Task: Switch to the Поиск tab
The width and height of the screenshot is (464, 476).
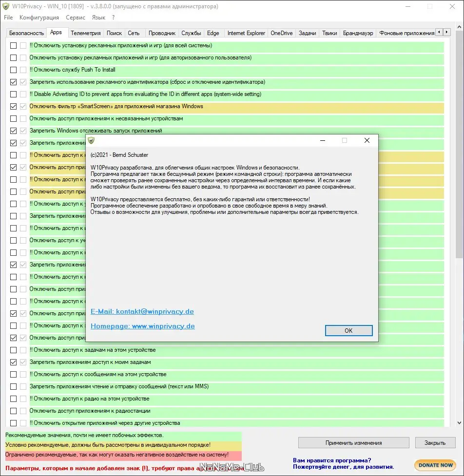Action: pyautogui.click(x=114, y=33)
